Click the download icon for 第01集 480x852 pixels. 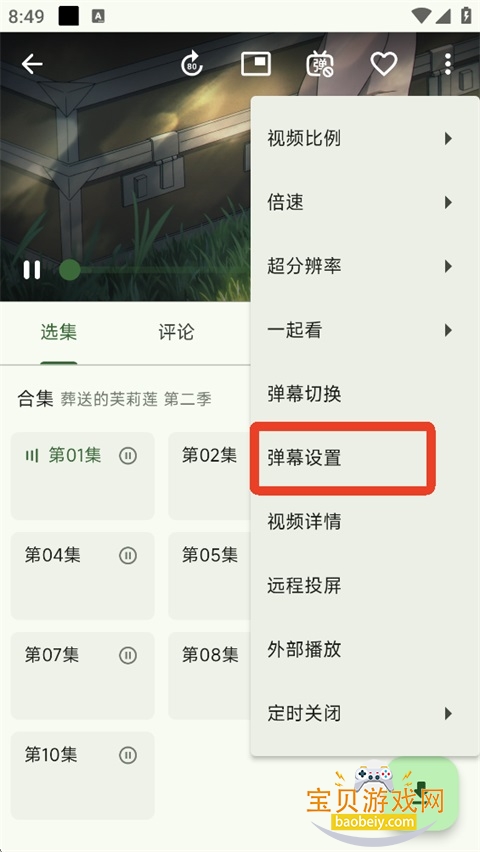[x=128, y=455]
